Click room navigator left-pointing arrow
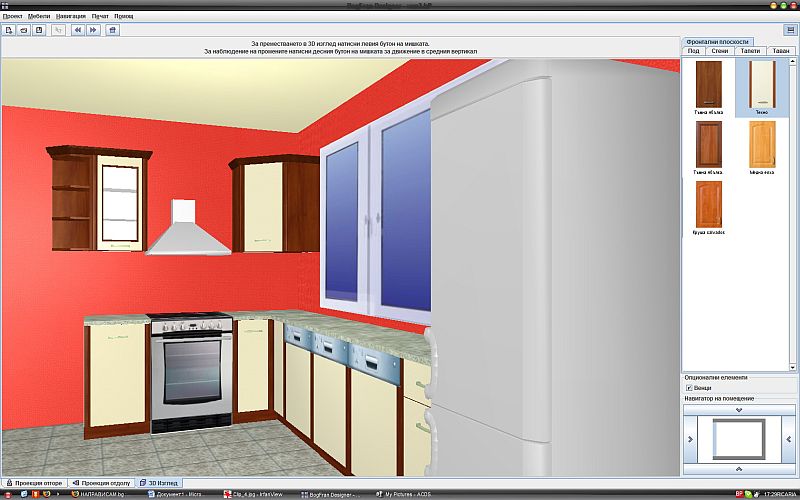Image resolution: width=800 pixels, height=500 pixels. (789, 439)
